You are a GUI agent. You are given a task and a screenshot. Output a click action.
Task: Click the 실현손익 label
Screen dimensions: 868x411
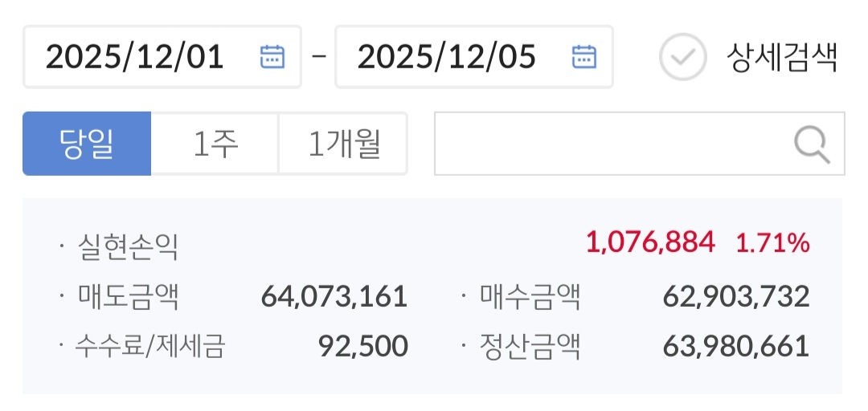(127, 246)
